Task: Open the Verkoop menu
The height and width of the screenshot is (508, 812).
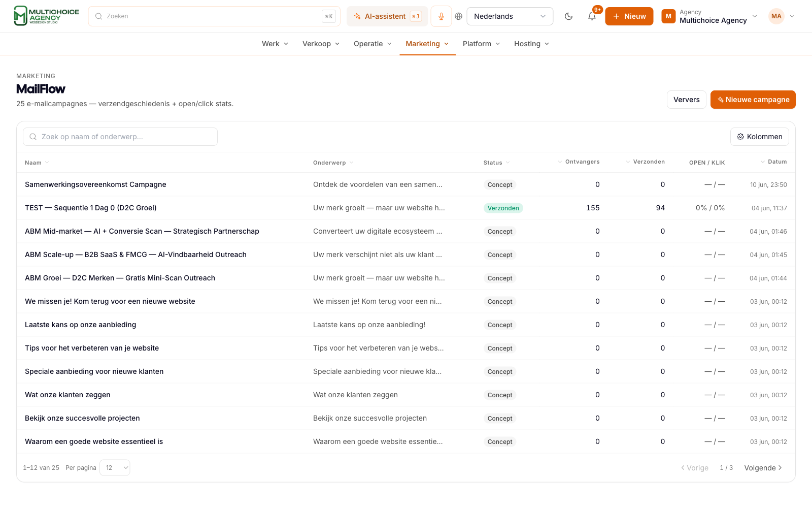Action: [x=321, y=44]
